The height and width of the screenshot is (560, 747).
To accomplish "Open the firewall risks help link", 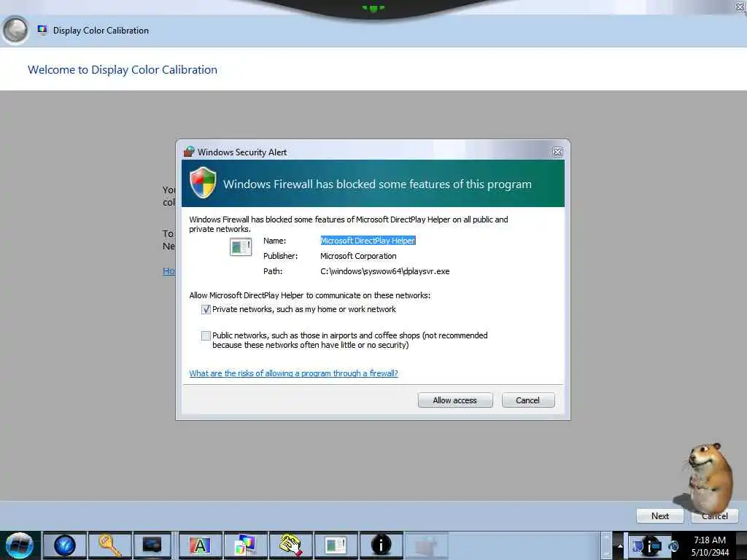I will click(x=293, y=373).
